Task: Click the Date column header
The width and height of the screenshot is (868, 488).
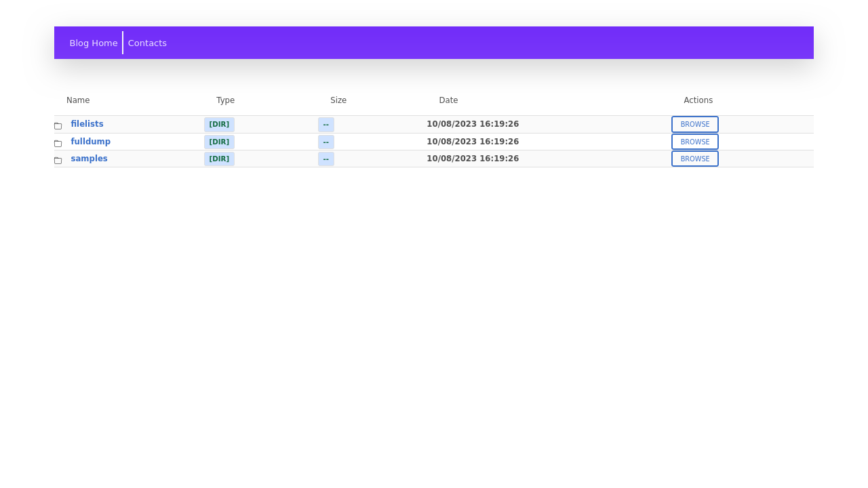Action: 448,100
